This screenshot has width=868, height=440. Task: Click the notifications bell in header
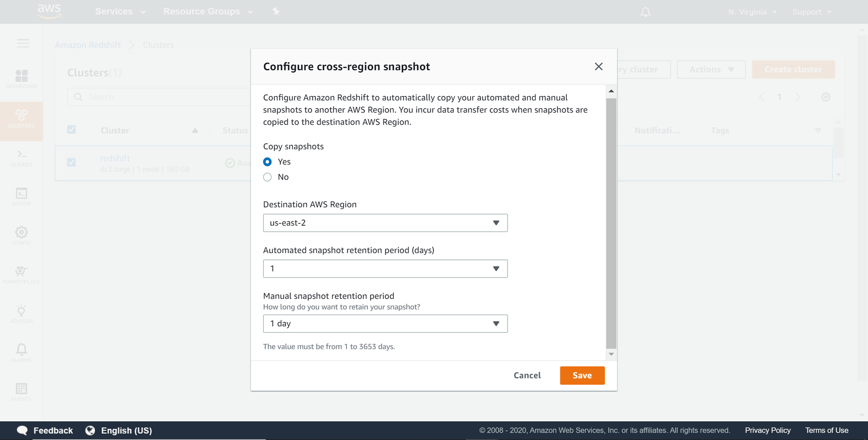point(645,12)
